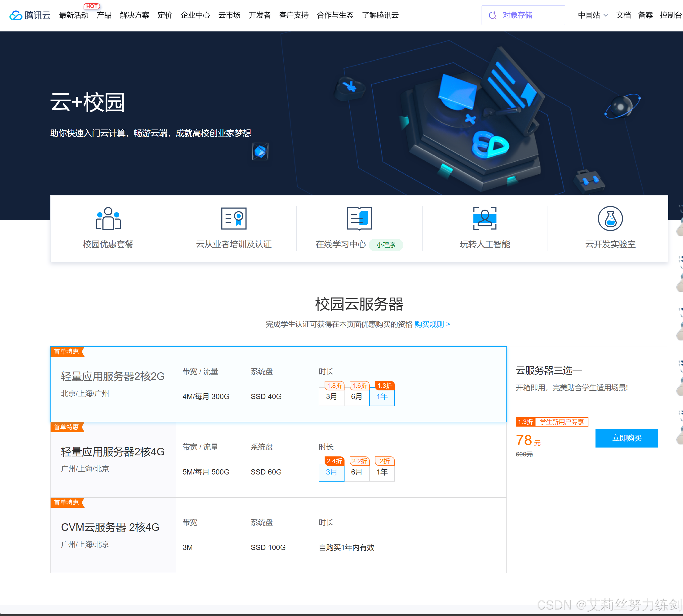Open 云从业者培训及认证 certificate icon
Image resolution: width=683 pixels, height=616 pixels.
[x=233, y=219]
